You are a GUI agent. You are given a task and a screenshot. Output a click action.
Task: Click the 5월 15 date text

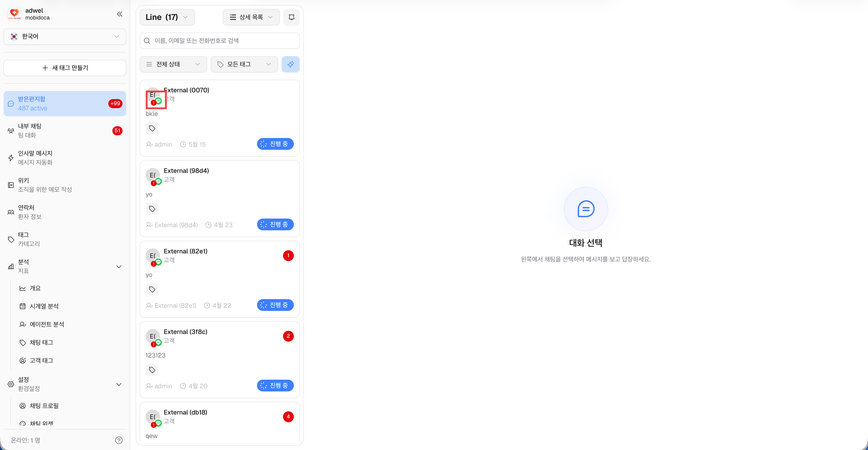coord(197,144)
